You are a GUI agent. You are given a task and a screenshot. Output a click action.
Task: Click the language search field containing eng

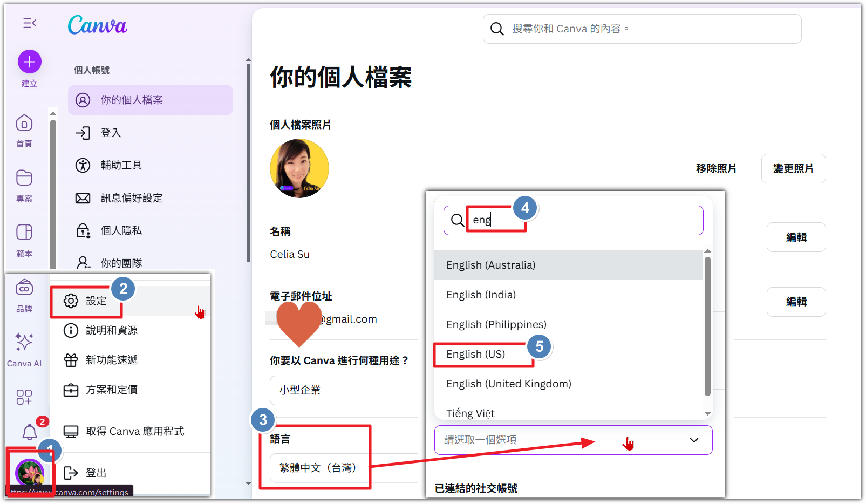pos(574,220)
